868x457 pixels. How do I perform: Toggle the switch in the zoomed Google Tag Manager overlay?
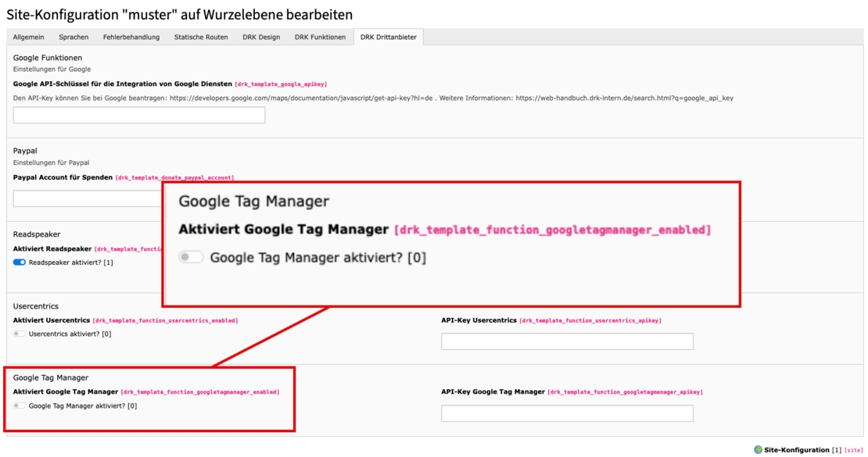[190, 256]
